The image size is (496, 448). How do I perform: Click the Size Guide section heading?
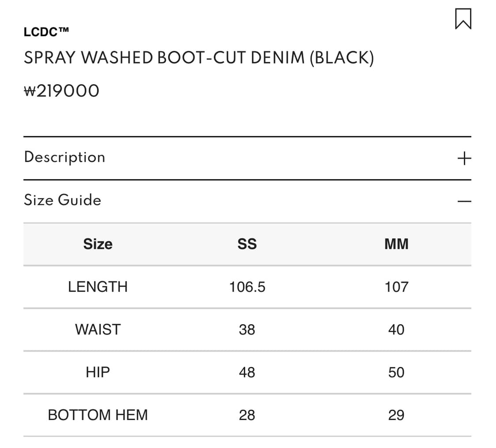coord(63,200)
